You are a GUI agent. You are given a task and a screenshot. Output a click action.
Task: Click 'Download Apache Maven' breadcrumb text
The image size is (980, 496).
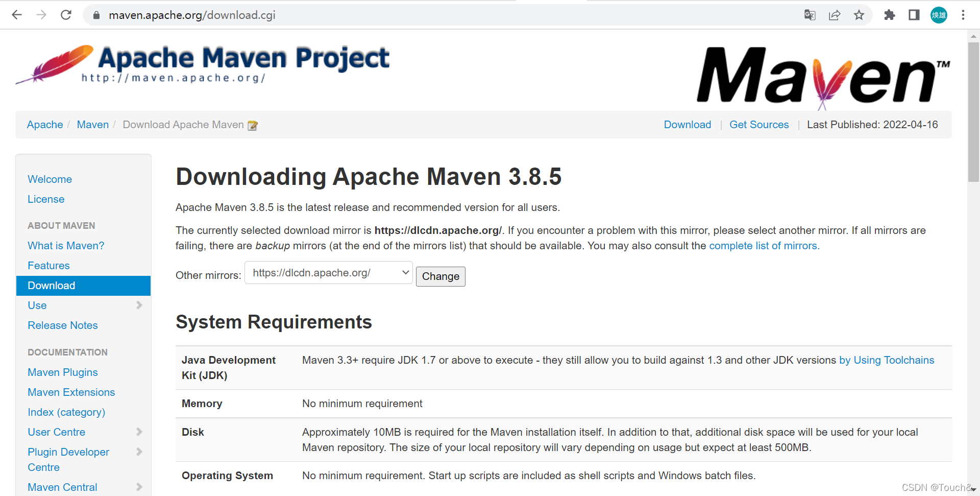click(183, 125)
